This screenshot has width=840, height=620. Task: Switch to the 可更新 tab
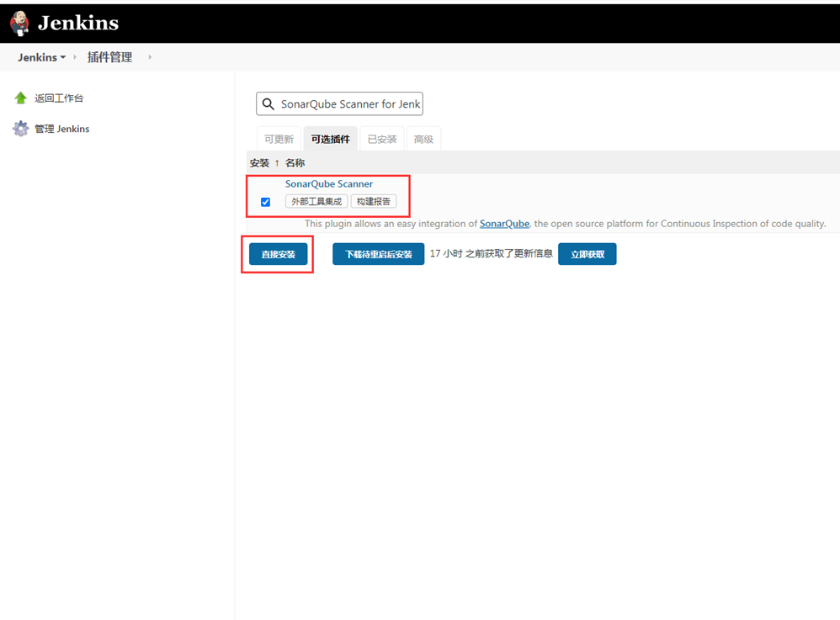pyautogui.click(x=279, y=139)
